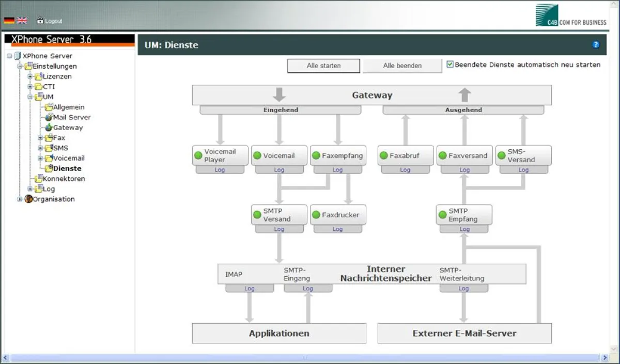Image resolution: width=620 pixels, height=364 pixels.
Task: Click the Mail Server icon in tree
Action: (49, 117)
